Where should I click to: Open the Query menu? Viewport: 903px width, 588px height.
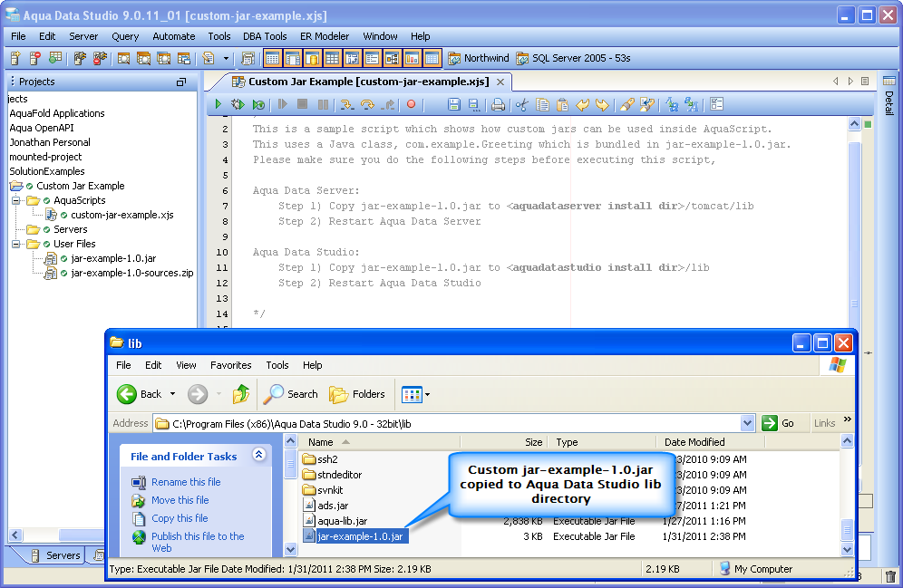coord(125,36)
